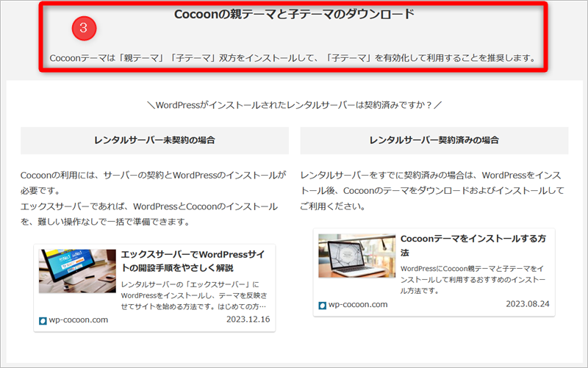Click wp-cocoon.com domain text dated 2023.08.24
The image size is (588, 368).
coord(358,305)
